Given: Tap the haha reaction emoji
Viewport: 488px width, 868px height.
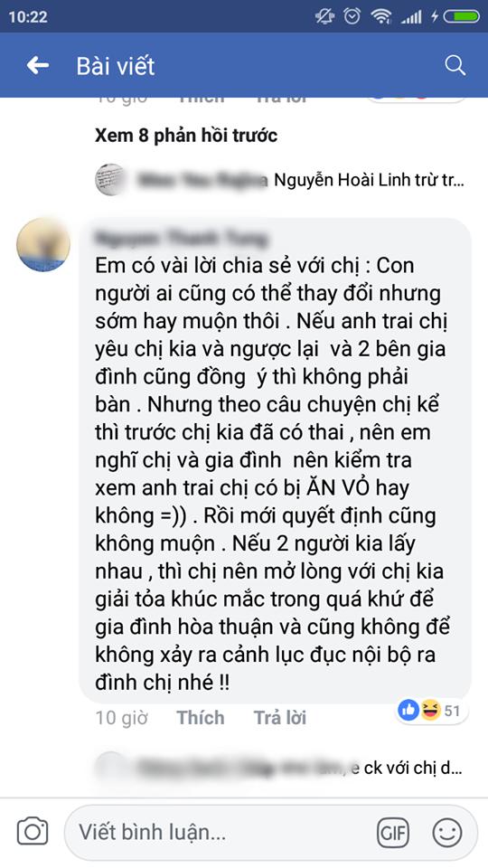Looking at the screenshot, I should click(x=429, y=711).
